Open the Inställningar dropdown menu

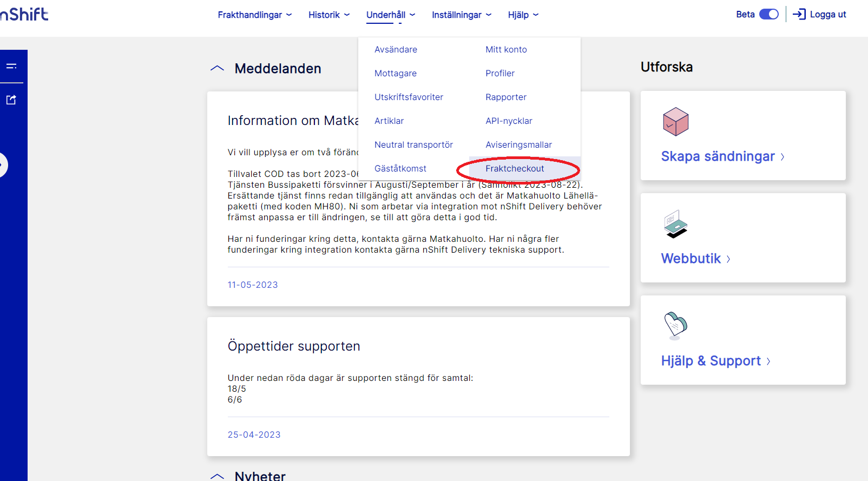(462, 15)
